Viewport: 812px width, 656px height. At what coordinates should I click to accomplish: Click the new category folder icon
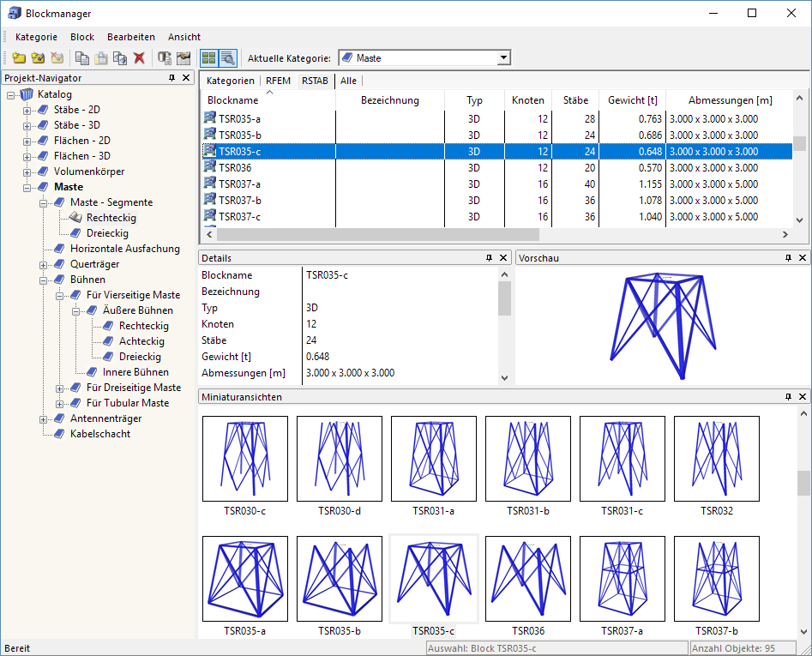(x=19, y=58)
